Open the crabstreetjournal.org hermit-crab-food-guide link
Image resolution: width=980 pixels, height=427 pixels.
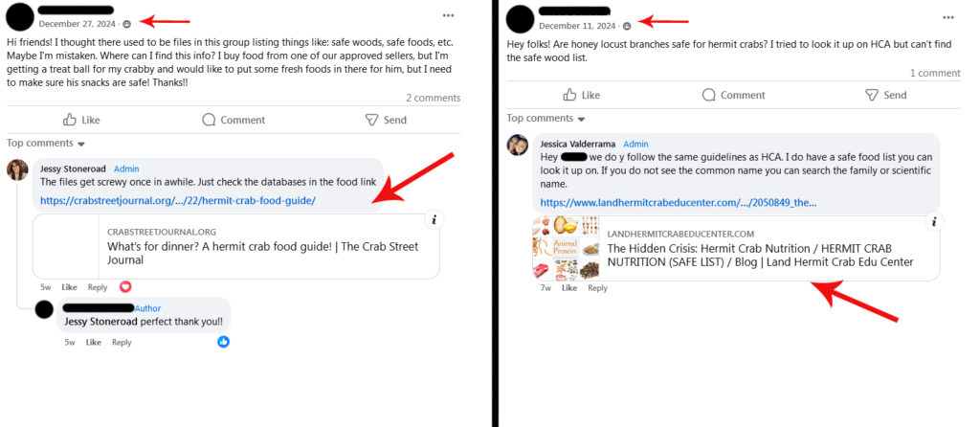[178, 201]
